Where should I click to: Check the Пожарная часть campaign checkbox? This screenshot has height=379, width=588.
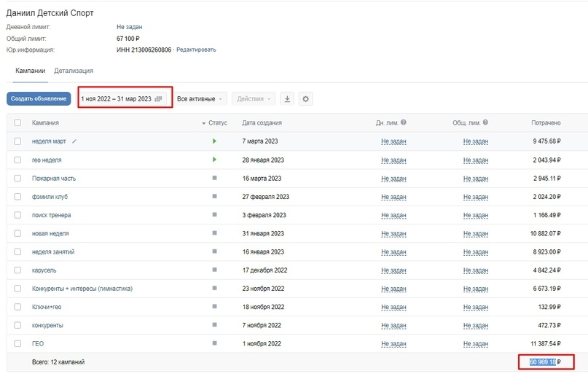coord(17,179)
